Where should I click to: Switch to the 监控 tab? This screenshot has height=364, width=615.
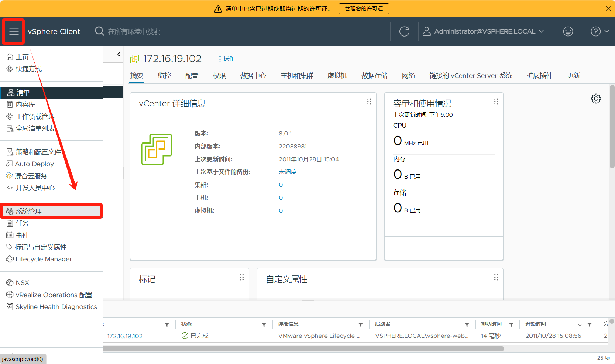pyautogui.click(x=164, y=75)
